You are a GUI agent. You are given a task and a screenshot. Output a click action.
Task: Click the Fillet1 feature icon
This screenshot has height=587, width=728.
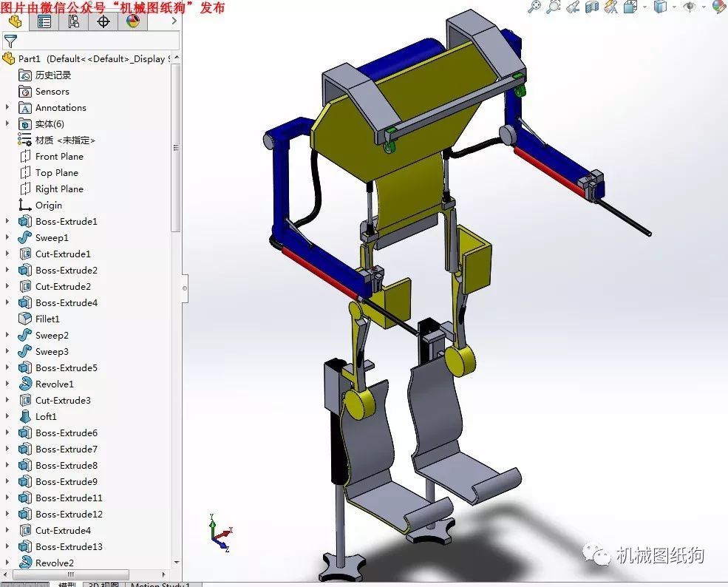[x=24, y=319]
